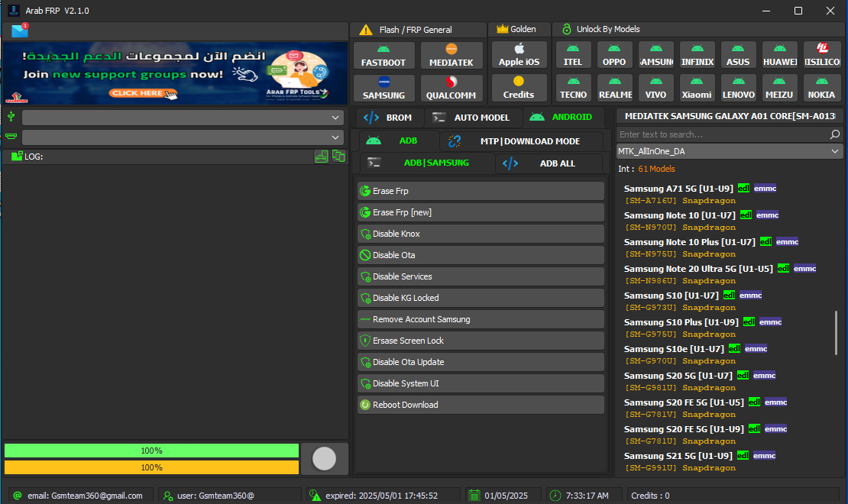Click the Ersase Screen Lock button

pos(481,341)
